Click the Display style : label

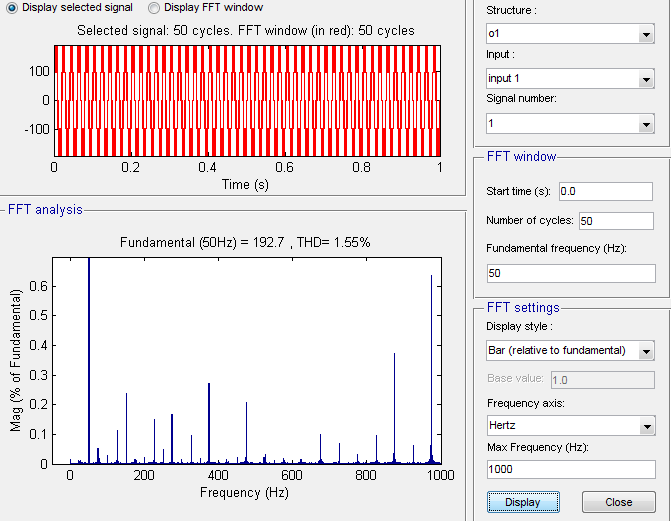coord(519,326)
